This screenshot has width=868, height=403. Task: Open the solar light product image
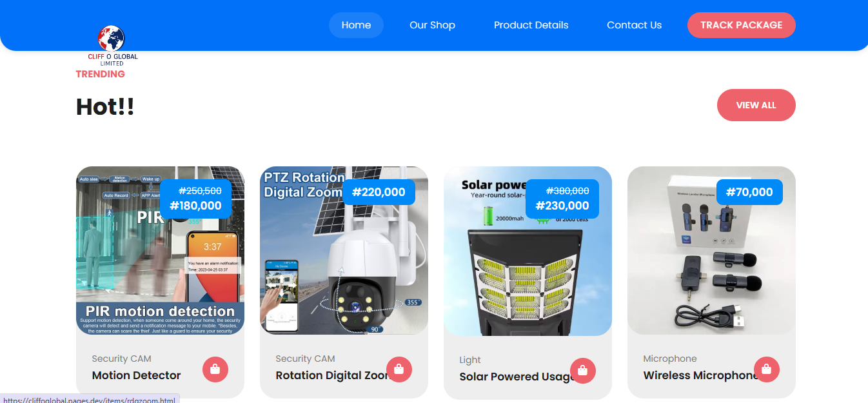(528, 251)
